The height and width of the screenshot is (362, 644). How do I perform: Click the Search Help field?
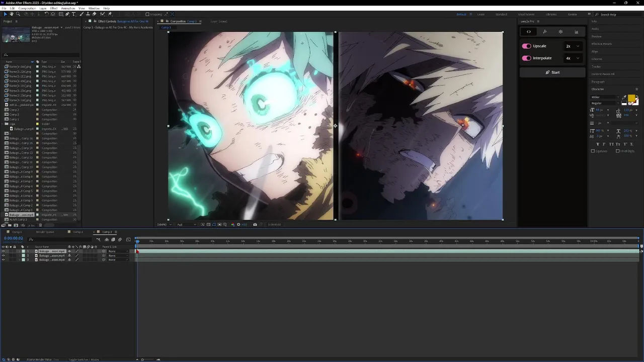618,14
